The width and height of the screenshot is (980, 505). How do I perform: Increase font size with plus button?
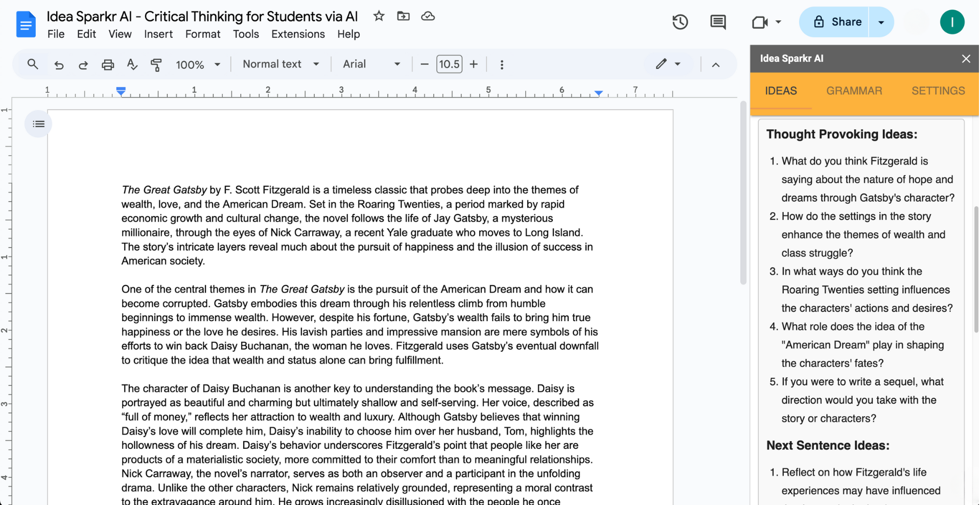(474, 64)
